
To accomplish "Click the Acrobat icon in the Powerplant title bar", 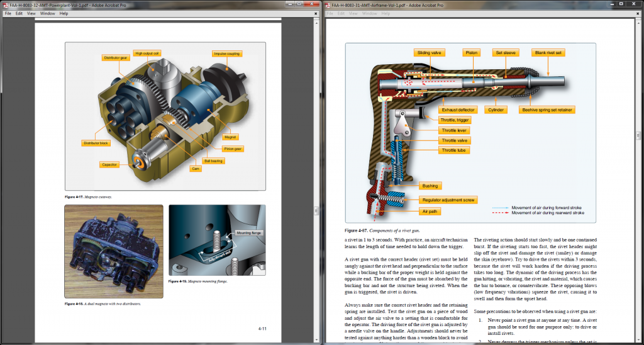I will [4, 4].
